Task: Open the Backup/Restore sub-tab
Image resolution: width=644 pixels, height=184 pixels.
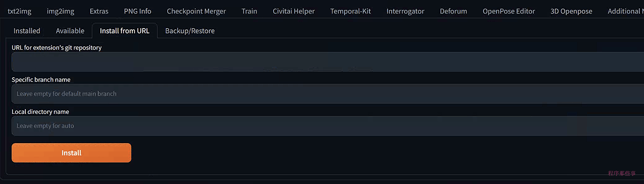Action: click(190, 31)
